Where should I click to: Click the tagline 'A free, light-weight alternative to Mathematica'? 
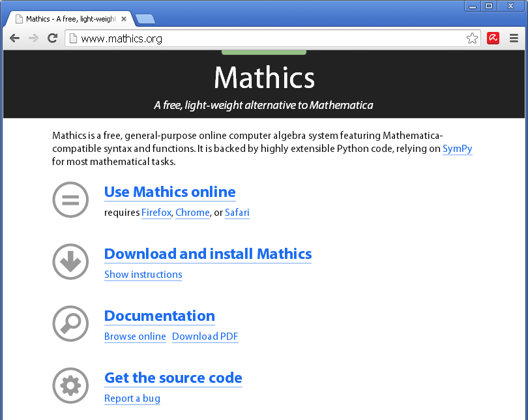(263, 106)
